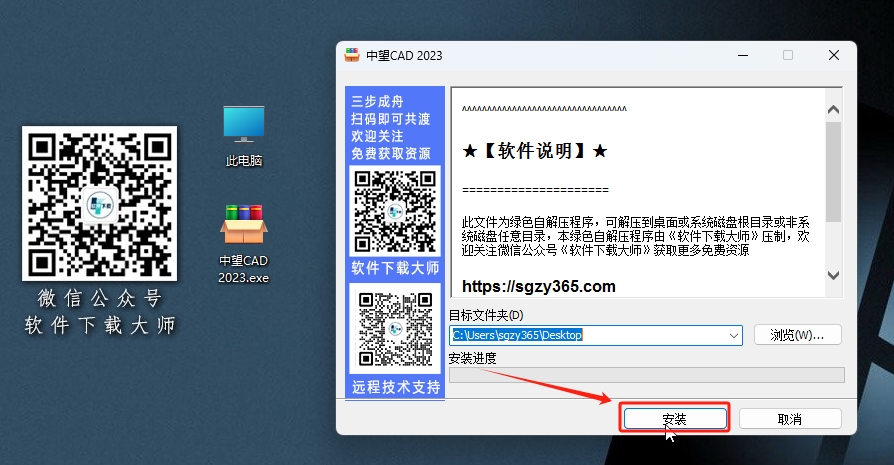Click the 免费获取资源 sidebar text

coord(391,153)
